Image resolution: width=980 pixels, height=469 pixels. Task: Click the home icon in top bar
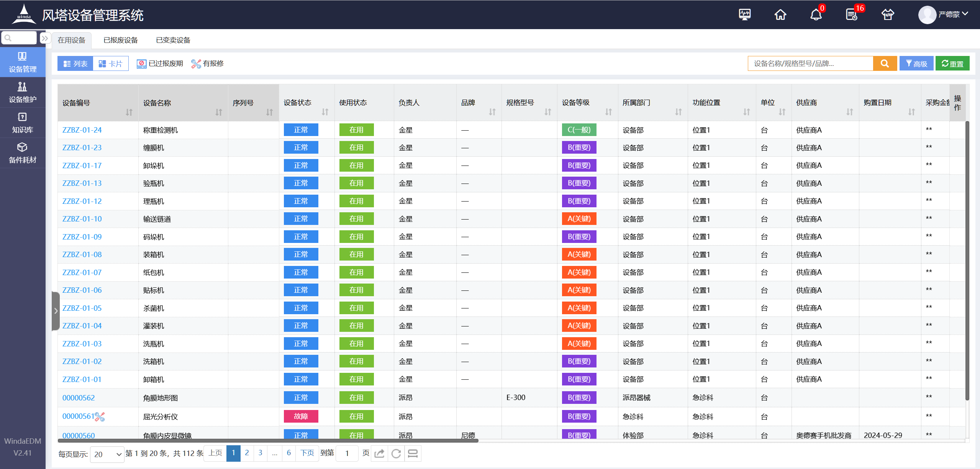(780, 15)
